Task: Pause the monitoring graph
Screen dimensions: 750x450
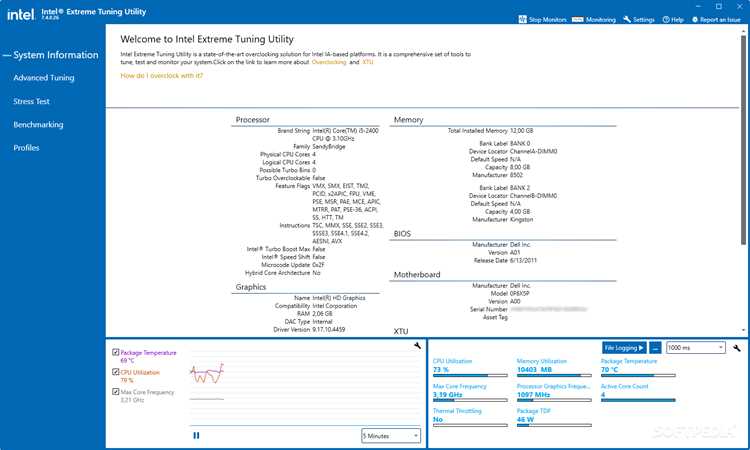Action: [x=196, y=435]
